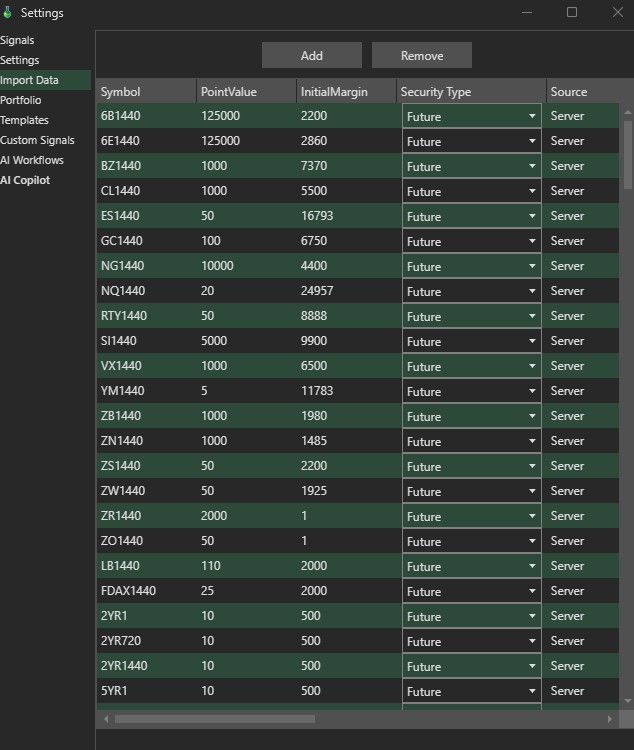The height and width of the screenshot is (750, 634).
Task: Click InitialMargin value 24957
Action: click(317, 291)
